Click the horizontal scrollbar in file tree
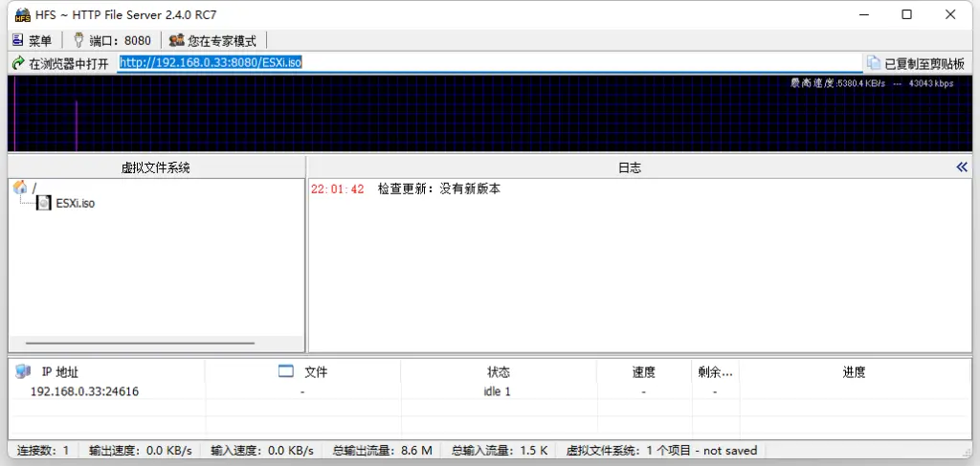Screen dimensions: 980x466 click(x=140, y=343)
